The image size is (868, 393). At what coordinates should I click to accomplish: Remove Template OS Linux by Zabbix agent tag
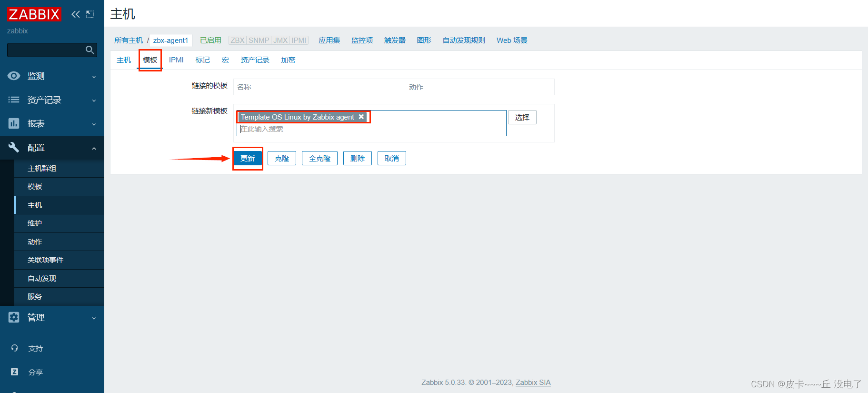361,117
